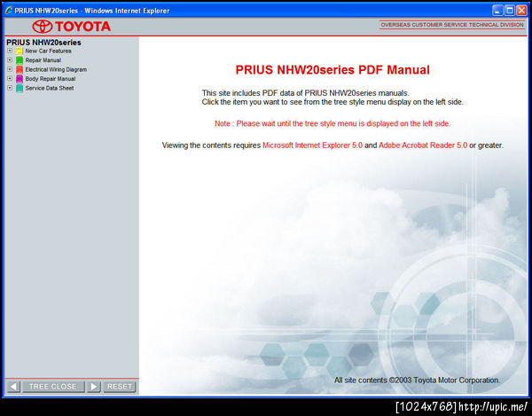532x416 pixels.
Task: Expand the Service Data Sheet tree node
Action: click(x=10, y=88)
